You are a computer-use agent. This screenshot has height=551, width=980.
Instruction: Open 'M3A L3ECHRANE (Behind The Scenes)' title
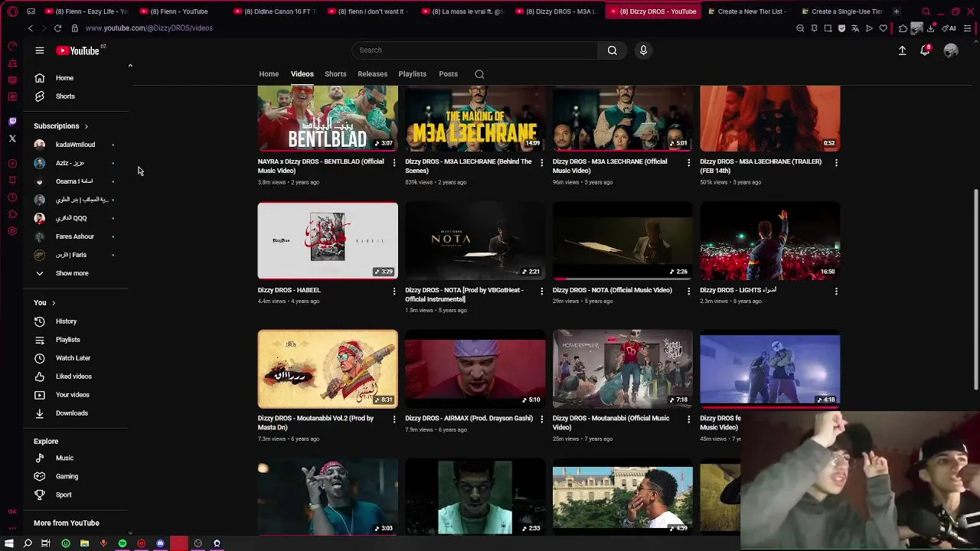[469, 166]
